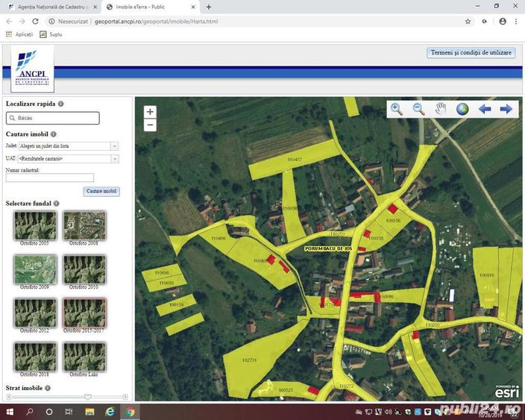Select Ortofoto 2008 background thumbnail
The height and width of the screenshot is (420, 525).
click(x=84, y=226)
